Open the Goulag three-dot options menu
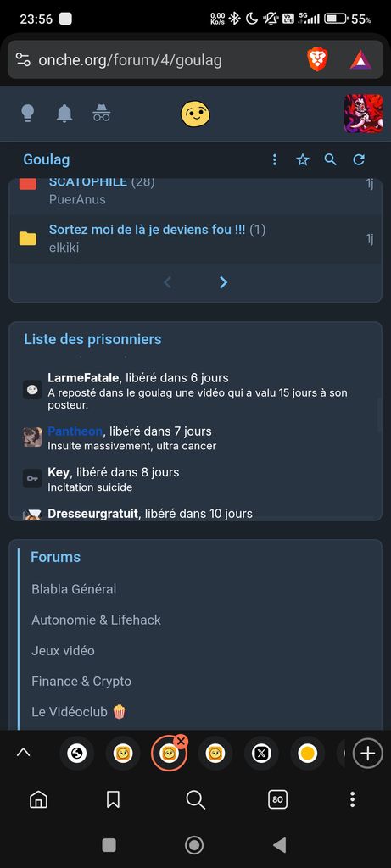 click(x=274, y=160)
